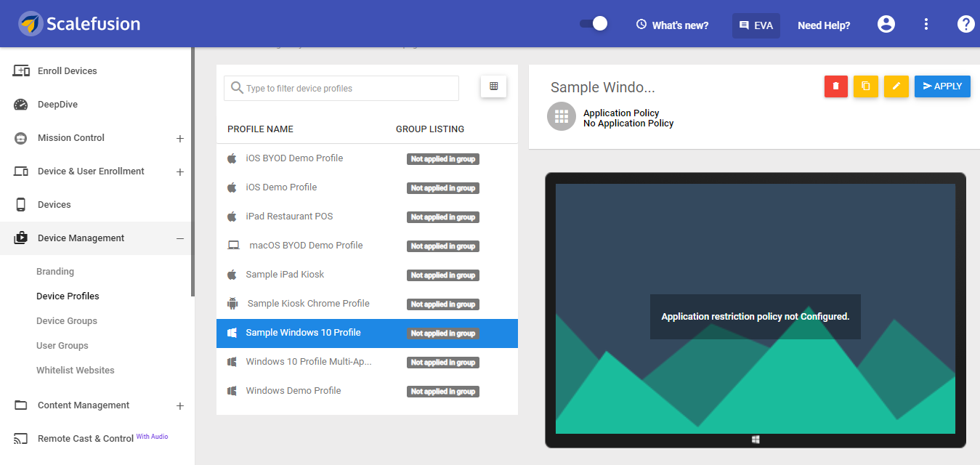Select Device Management menu item
This screenshot has width=980, height=465.
pyautogui.click(x=81, y=238)
